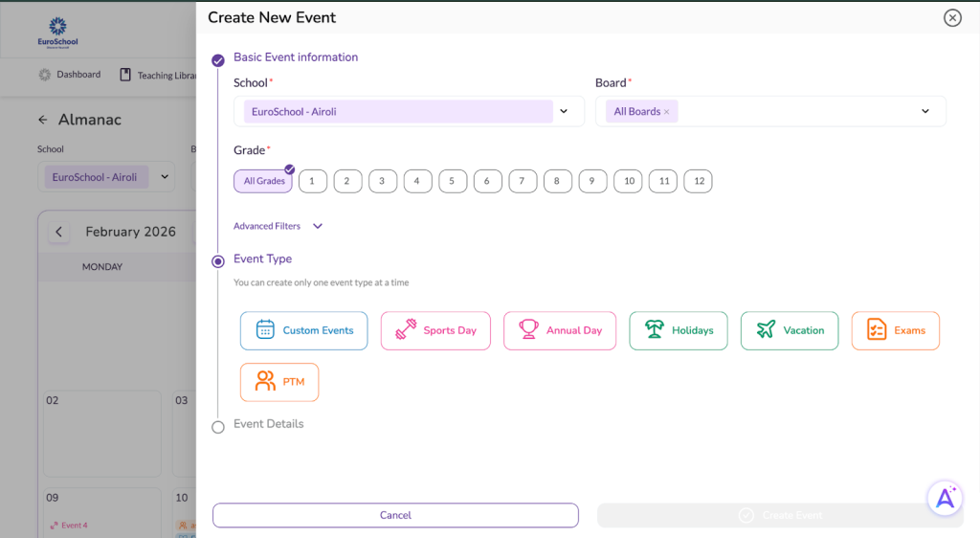Open the AI assistant floating icon

coord(945,497)
